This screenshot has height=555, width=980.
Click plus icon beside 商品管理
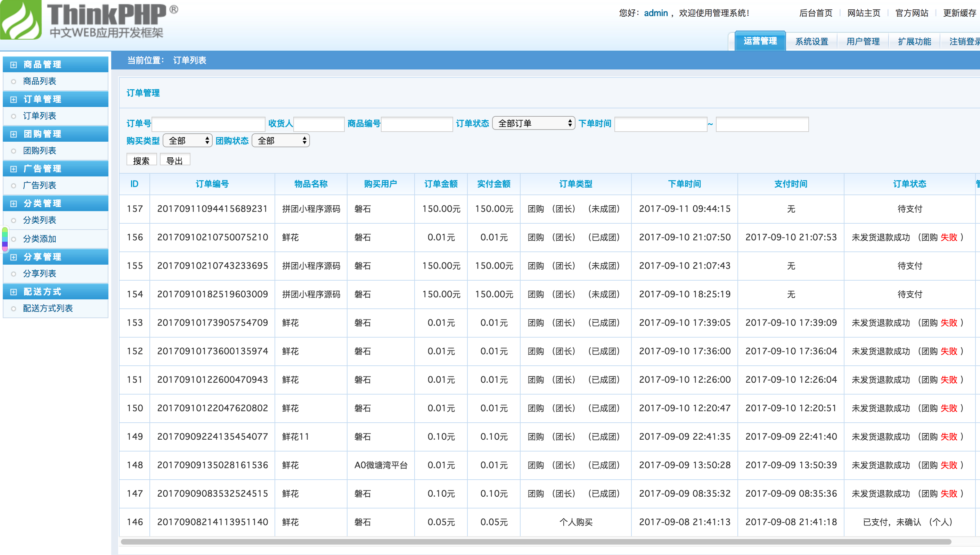pos(14,65)
